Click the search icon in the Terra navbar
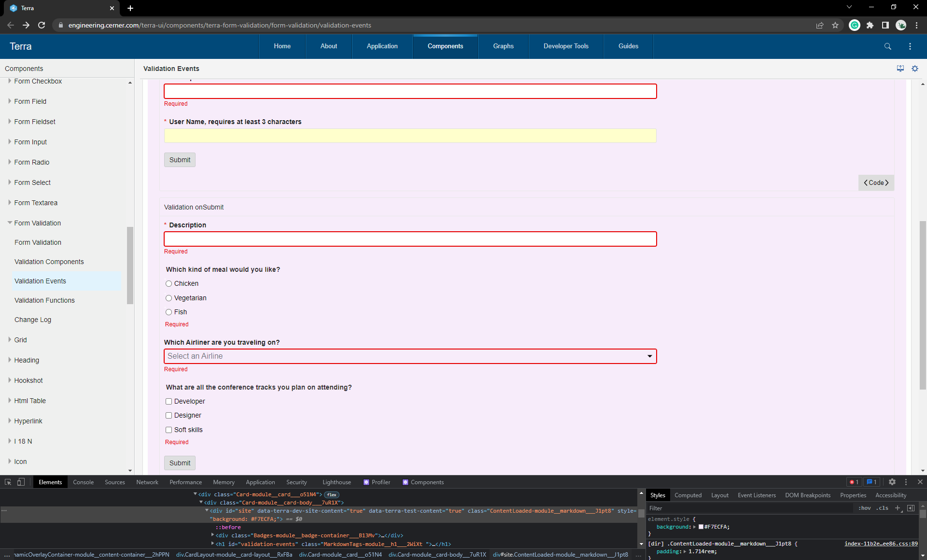 pos(888,46)
